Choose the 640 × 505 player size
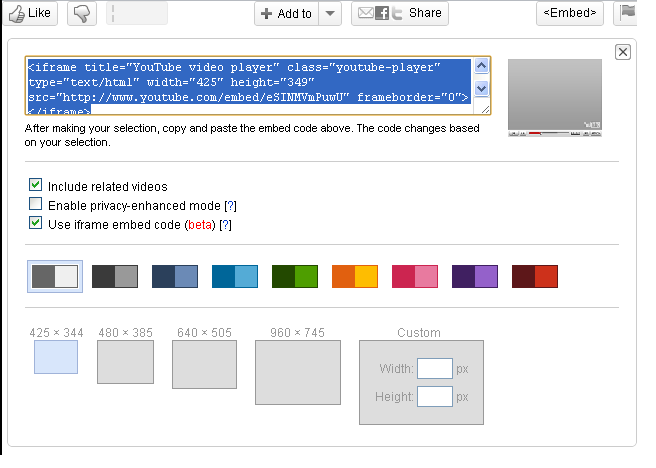 tap(204, 364)
